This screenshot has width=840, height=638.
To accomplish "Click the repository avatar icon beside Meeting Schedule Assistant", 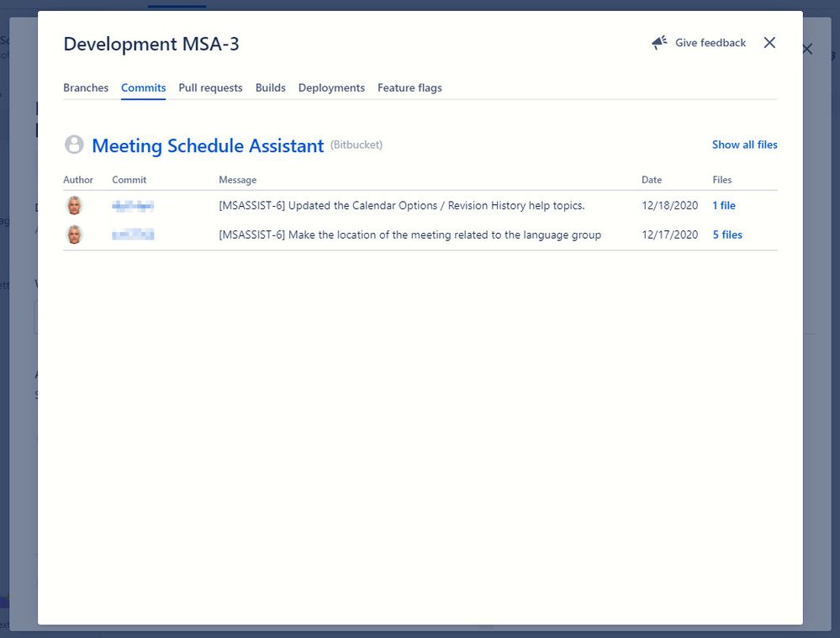I will pos(74,145).
